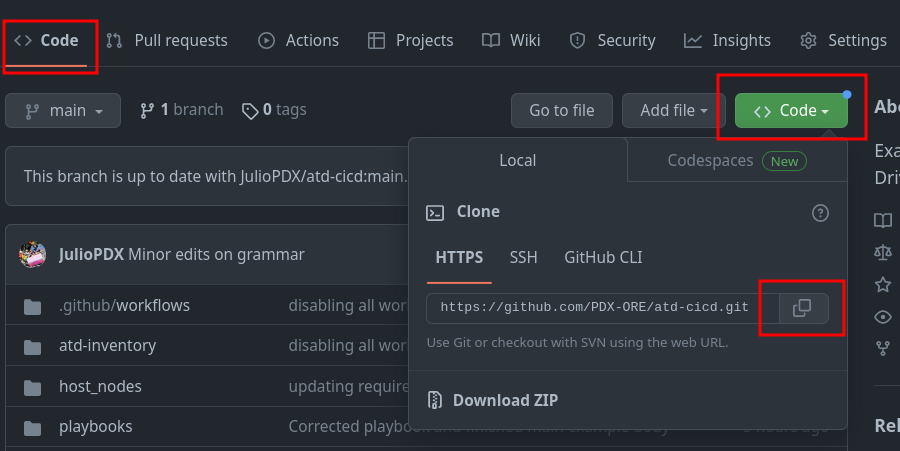The width and height of the screenshot is (900, 451).
Task: Open playbooks commit message Corrected playbook
Action: click(348, 427)
